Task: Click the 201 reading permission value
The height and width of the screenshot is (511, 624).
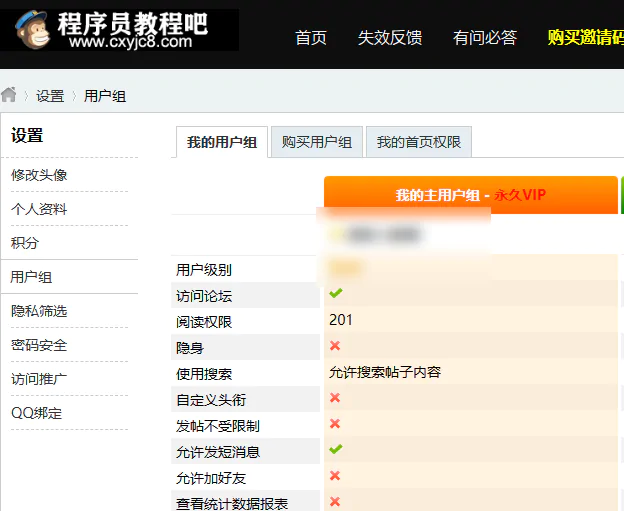Action: (x=341, y=320)
